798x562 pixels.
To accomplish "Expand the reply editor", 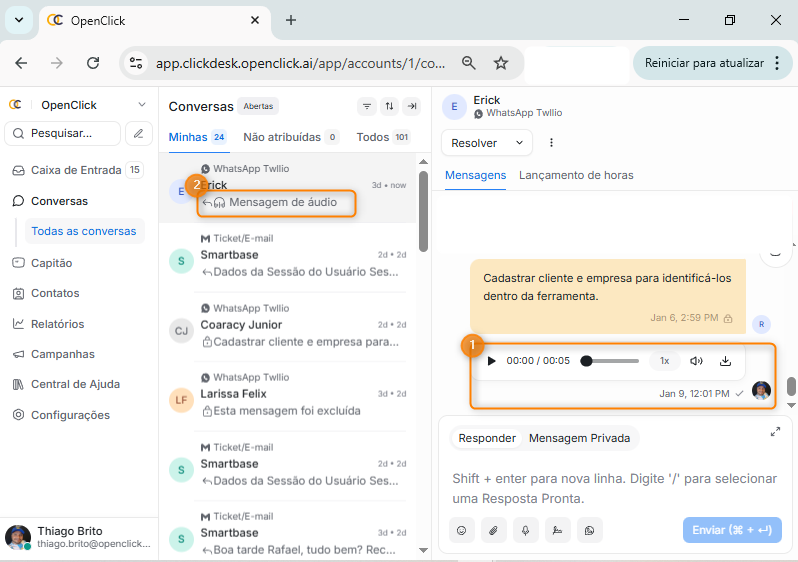I will [775, 432].
